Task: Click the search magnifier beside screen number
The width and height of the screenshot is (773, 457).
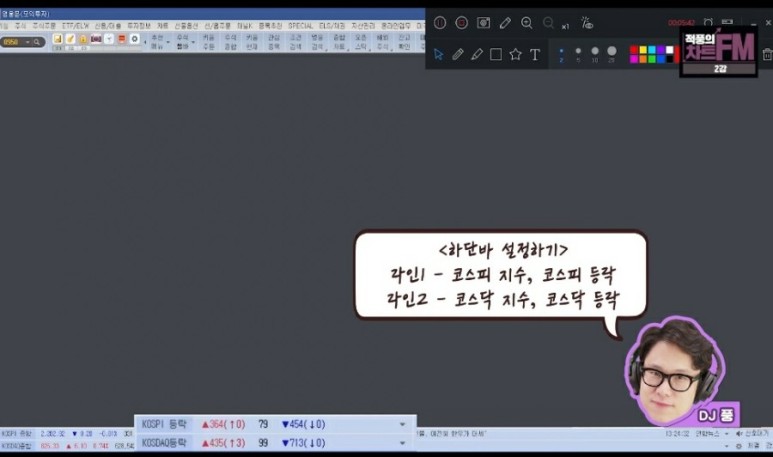Action: (37, 42)
